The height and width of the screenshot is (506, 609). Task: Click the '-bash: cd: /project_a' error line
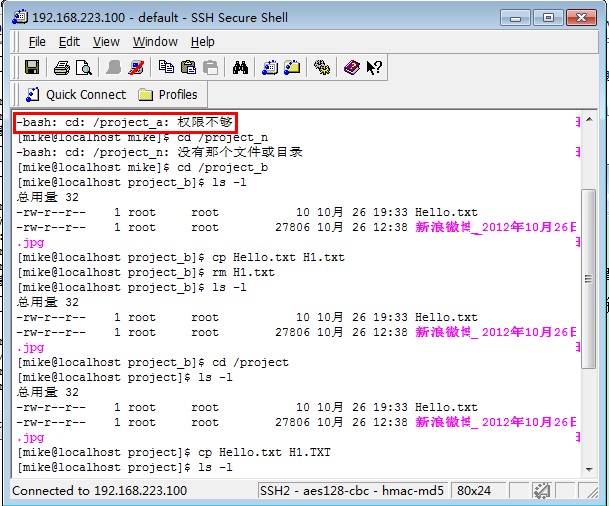point(124,122)
